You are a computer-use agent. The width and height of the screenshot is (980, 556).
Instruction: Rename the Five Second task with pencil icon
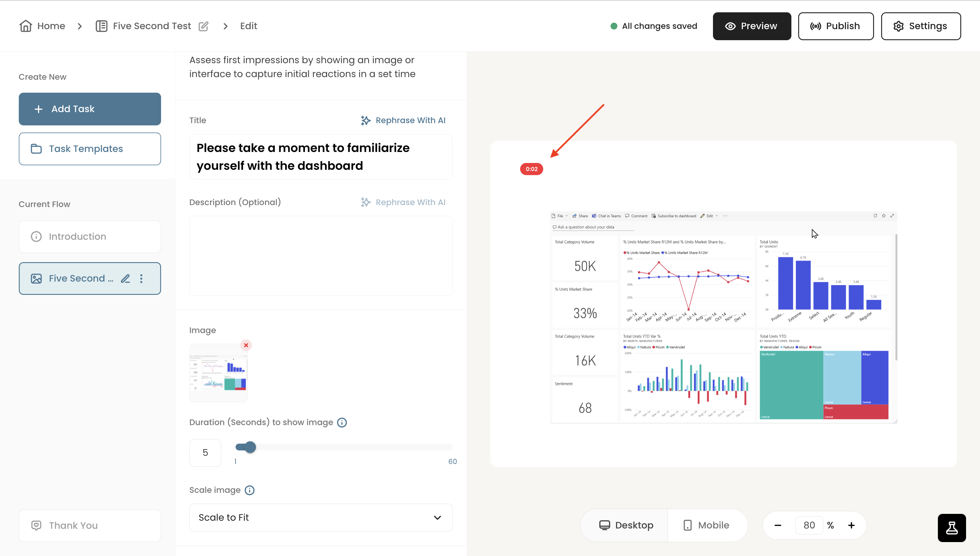(x=125, y=278)
